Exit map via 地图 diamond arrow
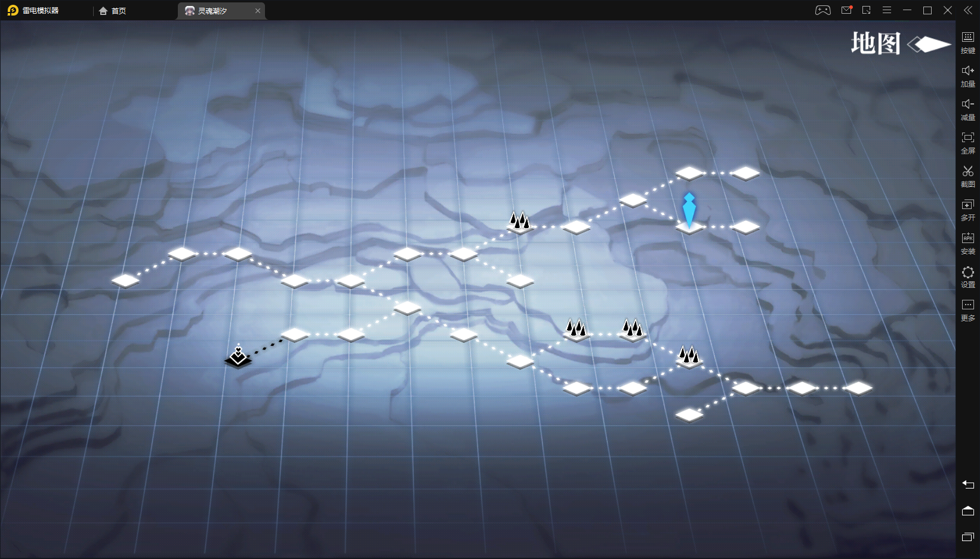Screen dimensions: 980x559 tap(929, 44)
